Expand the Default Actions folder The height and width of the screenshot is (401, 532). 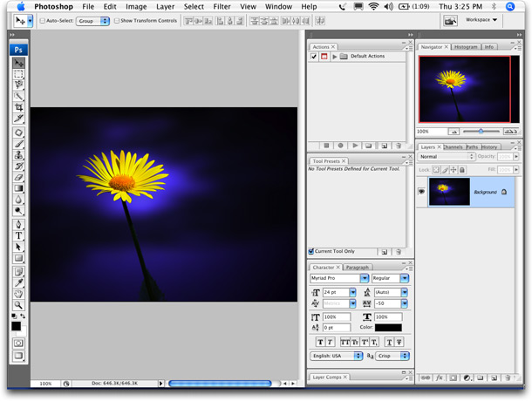click(x=334, y=56)
